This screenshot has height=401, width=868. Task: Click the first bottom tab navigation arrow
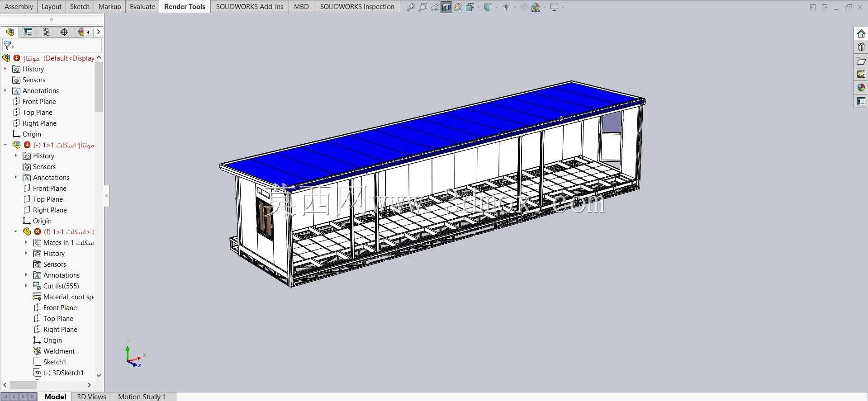[x=5, y=396]
